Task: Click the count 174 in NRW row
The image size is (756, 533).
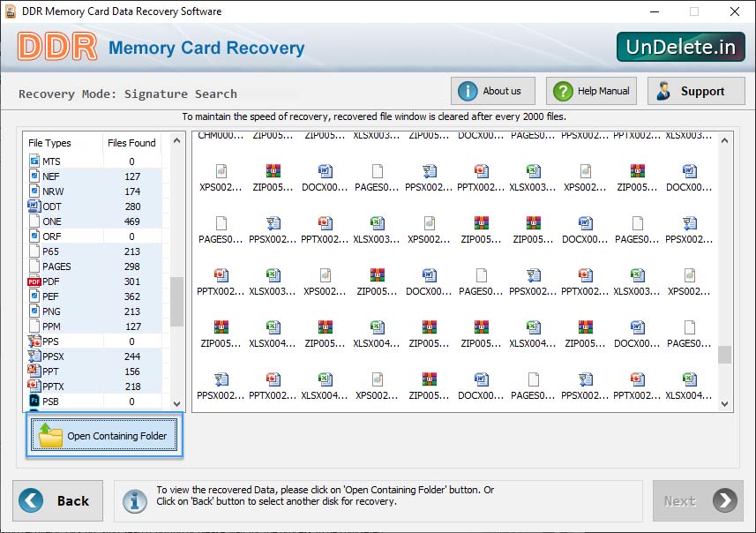Action: coord(132,191)
